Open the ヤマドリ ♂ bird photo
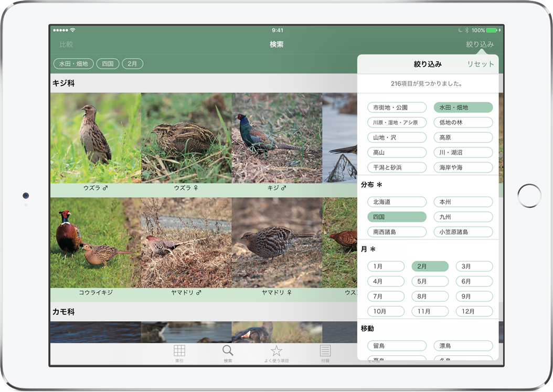553x392 pixels. [186, 243]
